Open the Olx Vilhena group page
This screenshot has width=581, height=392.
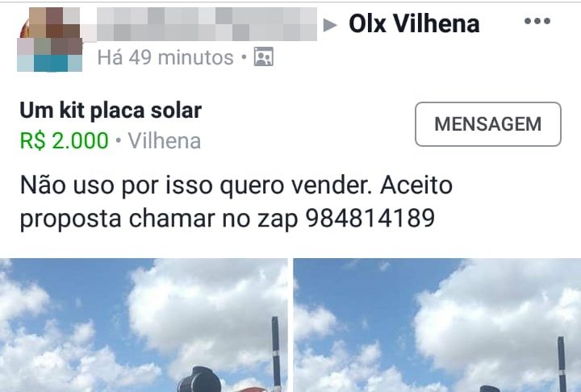click(414, 23)
